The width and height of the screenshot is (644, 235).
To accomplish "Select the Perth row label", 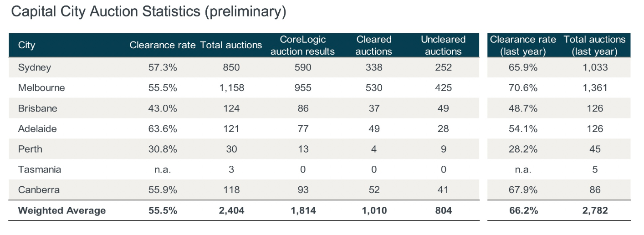I will click(x=30, y=149).
